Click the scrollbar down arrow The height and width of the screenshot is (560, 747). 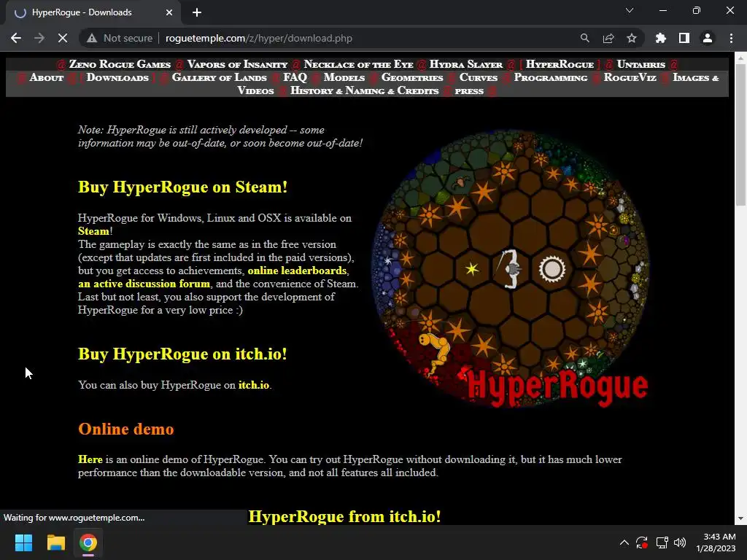[740, 518]
